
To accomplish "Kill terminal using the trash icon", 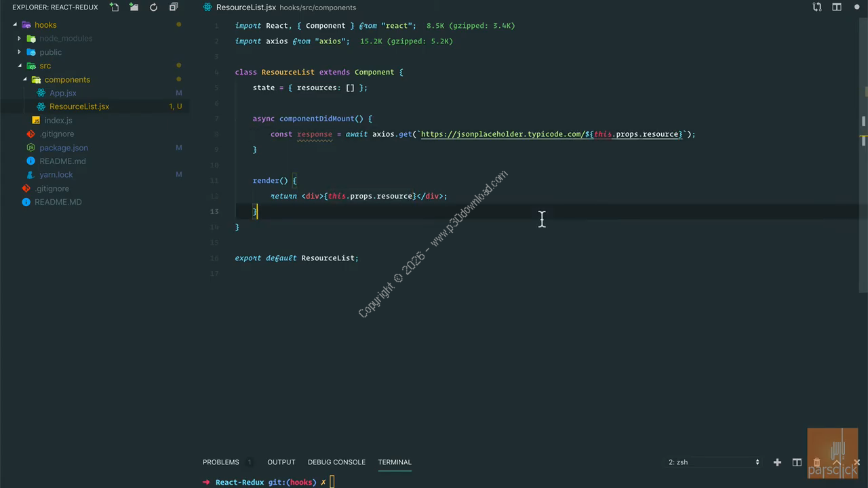I will coord(816,462).
